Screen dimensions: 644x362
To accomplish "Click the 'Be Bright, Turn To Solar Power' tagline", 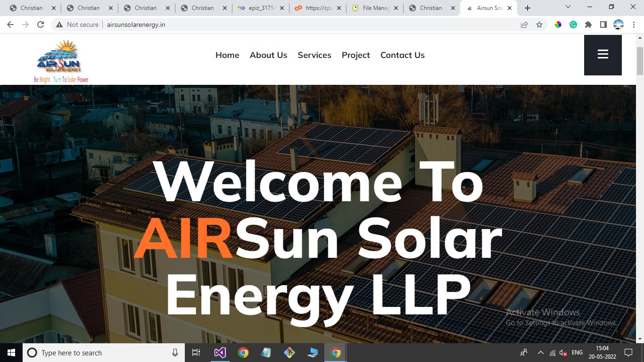I will pos(61,80).
